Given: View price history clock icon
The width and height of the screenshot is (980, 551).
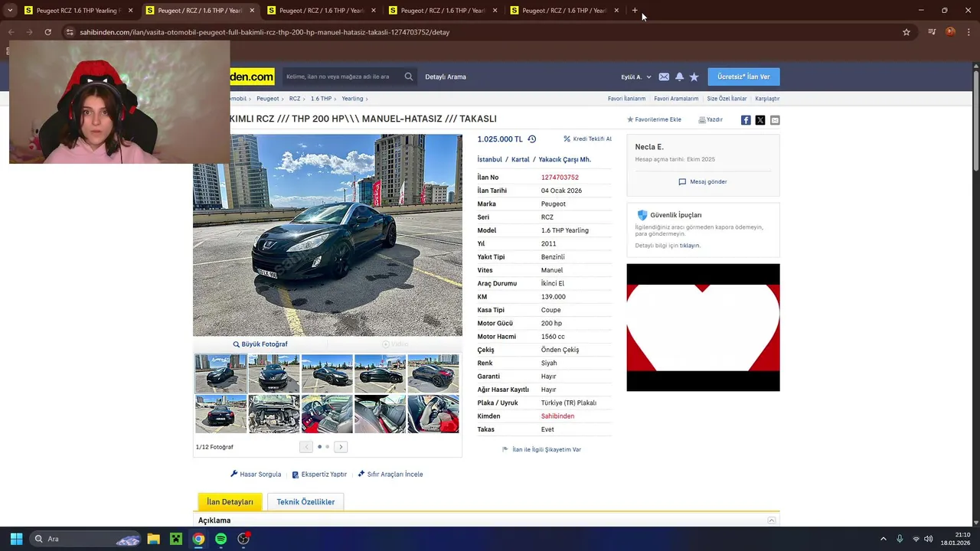Looking at the screenshot, I should click(532, 139).
